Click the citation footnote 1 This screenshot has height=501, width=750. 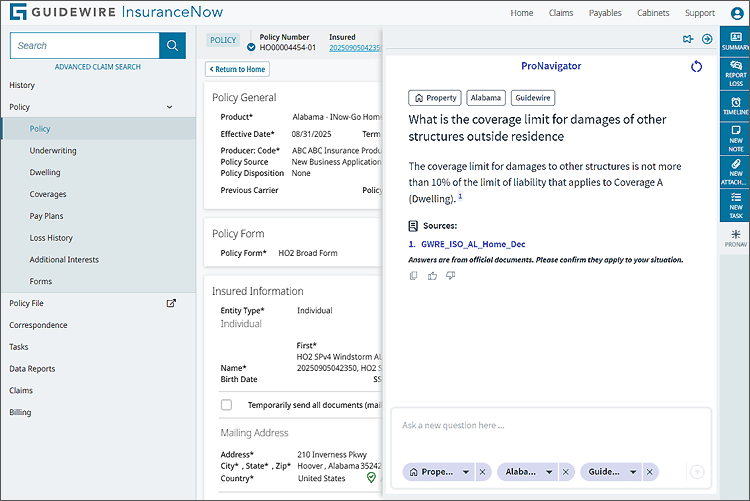click(460, 196)
